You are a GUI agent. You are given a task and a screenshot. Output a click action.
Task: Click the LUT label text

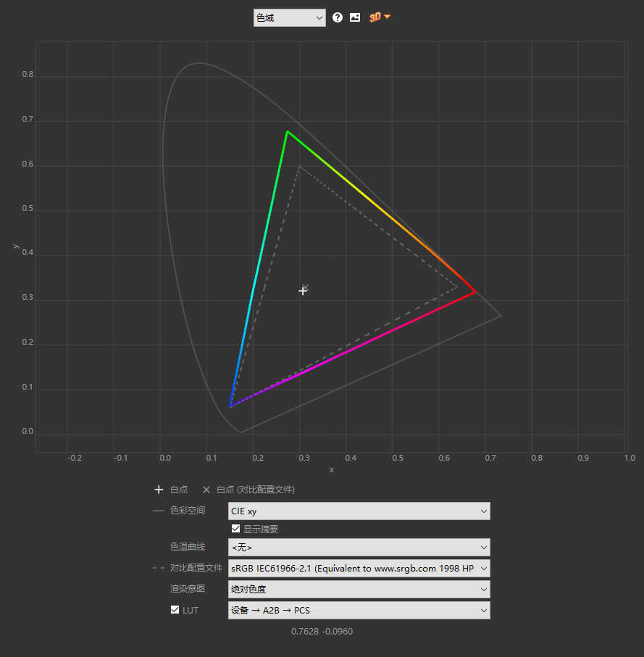pos(191,610)
